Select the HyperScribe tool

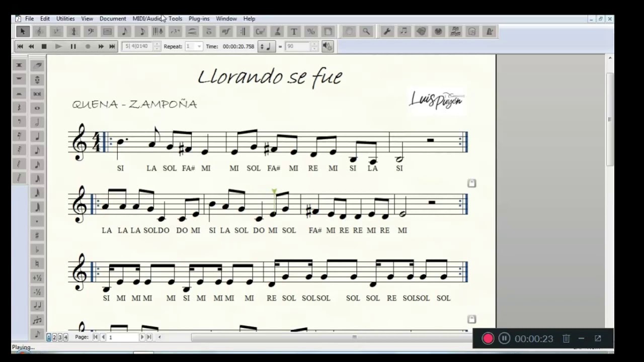(x=158, y=32)
